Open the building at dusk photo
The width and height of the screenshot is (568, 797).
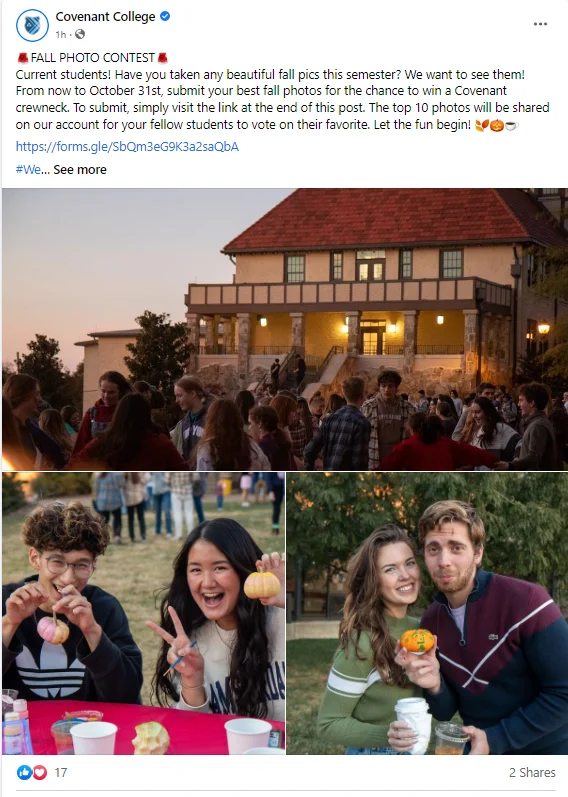click(285, 329)
